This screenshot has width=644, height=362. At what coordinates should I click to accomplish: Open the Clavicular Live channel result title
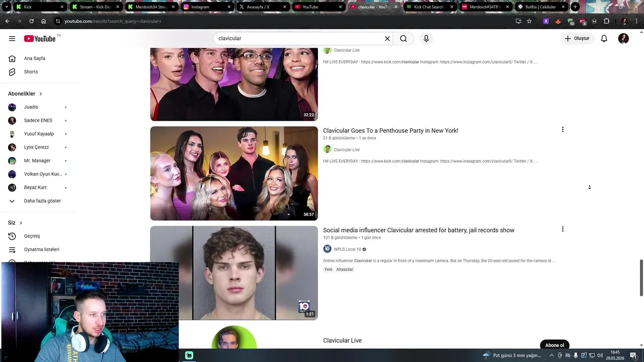(x=342, y=340)
